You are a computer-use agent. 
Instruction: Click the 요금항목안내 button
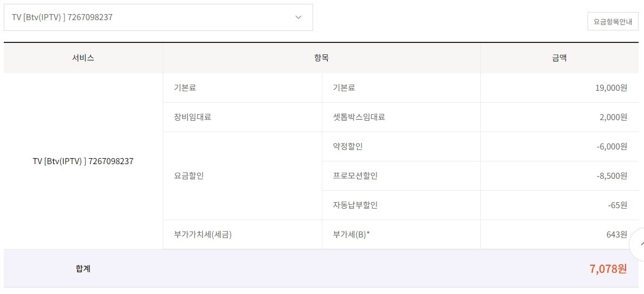613,21
